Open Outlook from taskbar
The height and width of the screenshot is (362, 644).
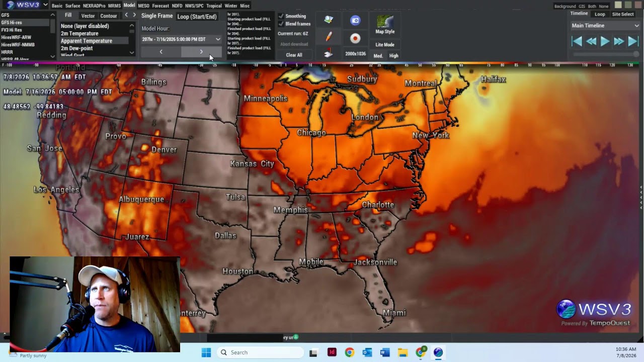pyautogui.click(x=367, y=352)
